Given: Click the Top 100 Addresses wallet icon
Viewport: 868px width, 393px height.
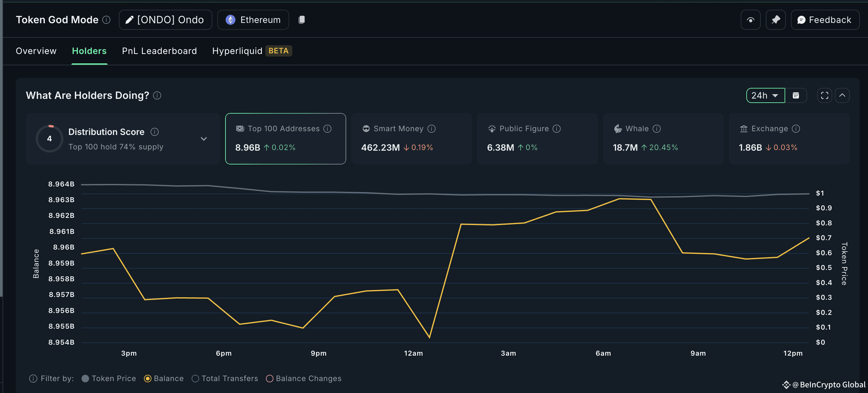Looking at the screenshot, I should point(240,129).
